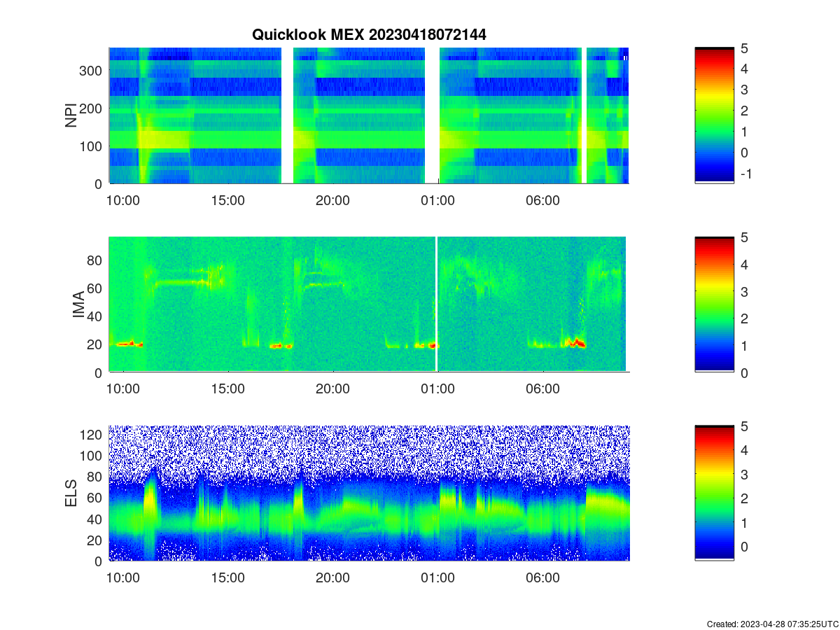
Task: Click the ELS colorbar
Action: (x=715, y=493)
